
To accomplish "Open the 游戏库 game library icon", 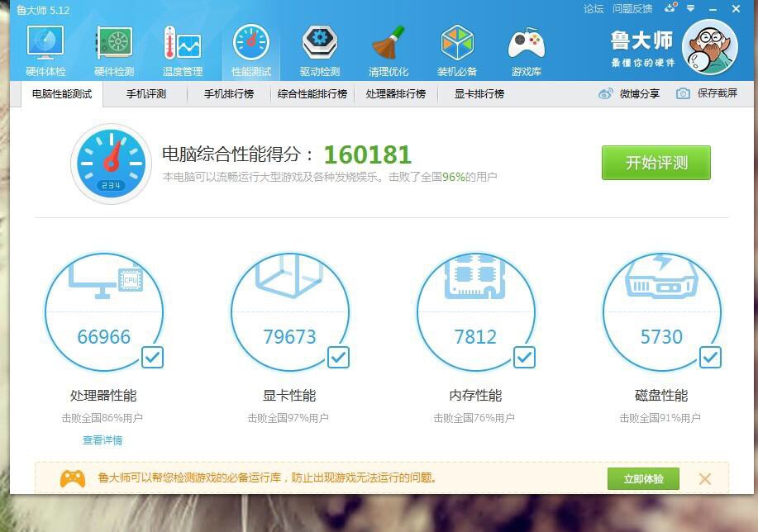I will point(526,45).
